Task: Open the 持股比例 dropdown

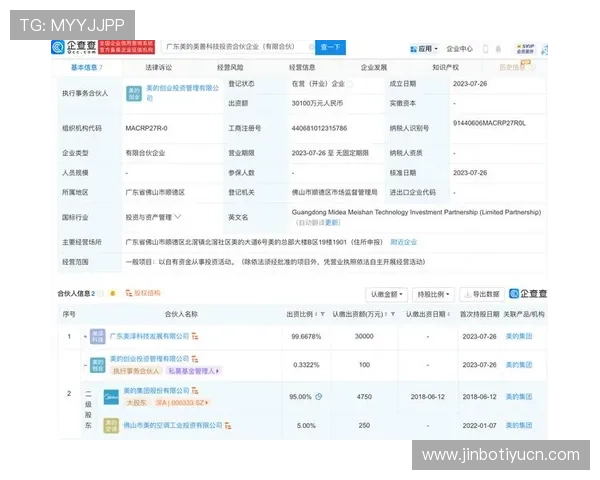Action: pyautogui.click(x=433, y=294)
